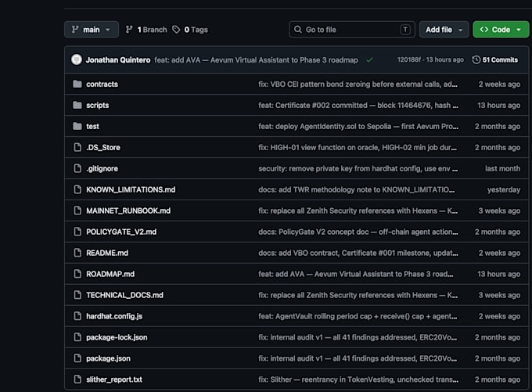Image resolution: width=532 pixels, height=392 pixels.
Task: Open README.md file
Action: coord(107,253)
